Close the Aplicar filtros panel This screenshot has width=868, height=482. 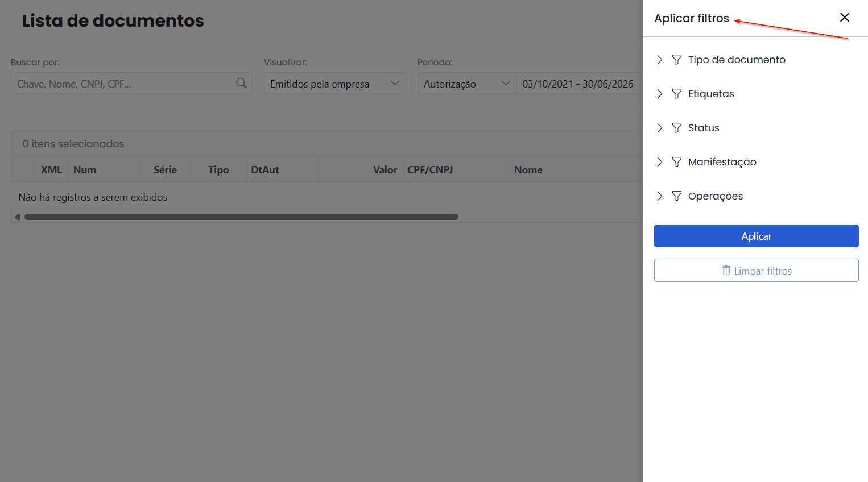[845, 18]
